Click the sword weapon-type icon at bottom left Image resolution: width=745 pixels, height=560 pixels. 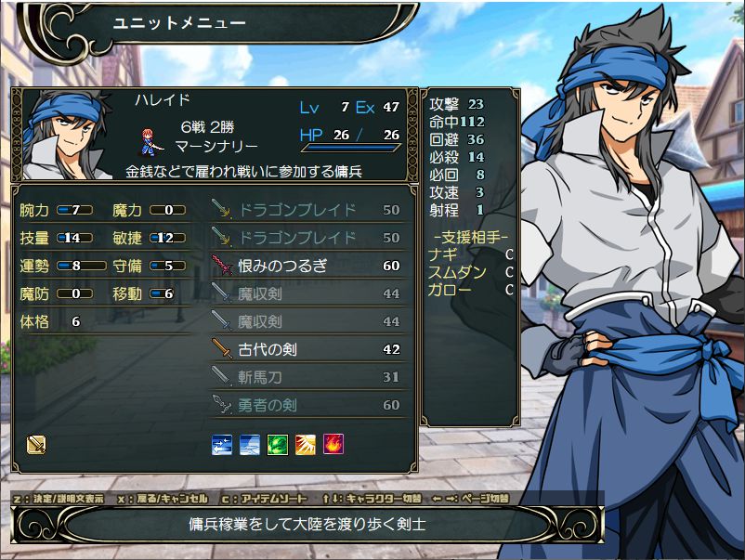click(36, 445)
